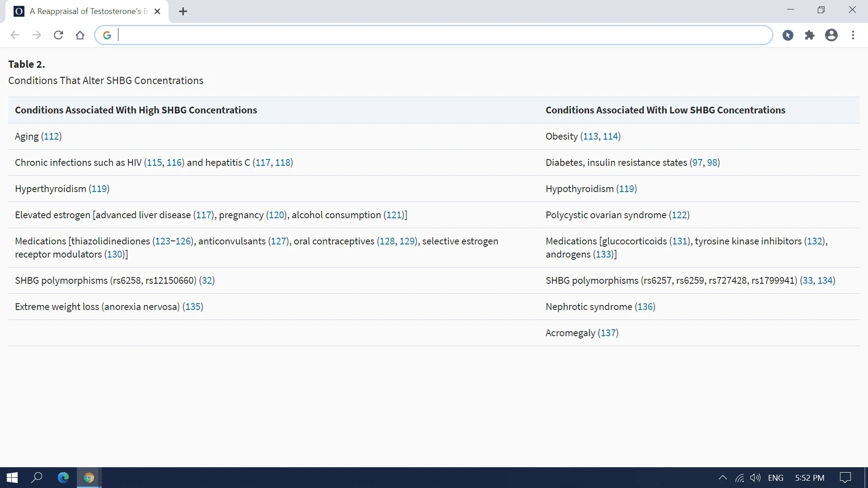Open Windows taskbar search
This screenshot has width=868, height=488.
[37, 478]
